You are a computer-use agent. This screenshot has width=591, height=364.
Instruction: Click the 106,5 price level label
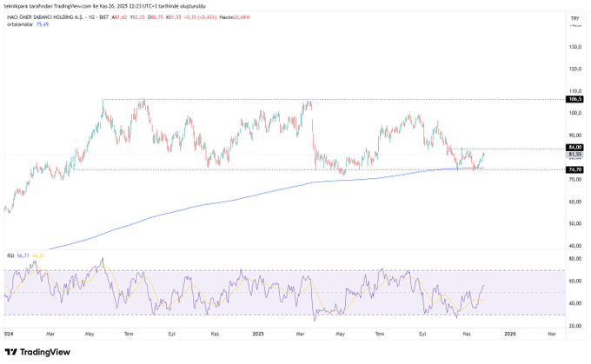[574, 99]
